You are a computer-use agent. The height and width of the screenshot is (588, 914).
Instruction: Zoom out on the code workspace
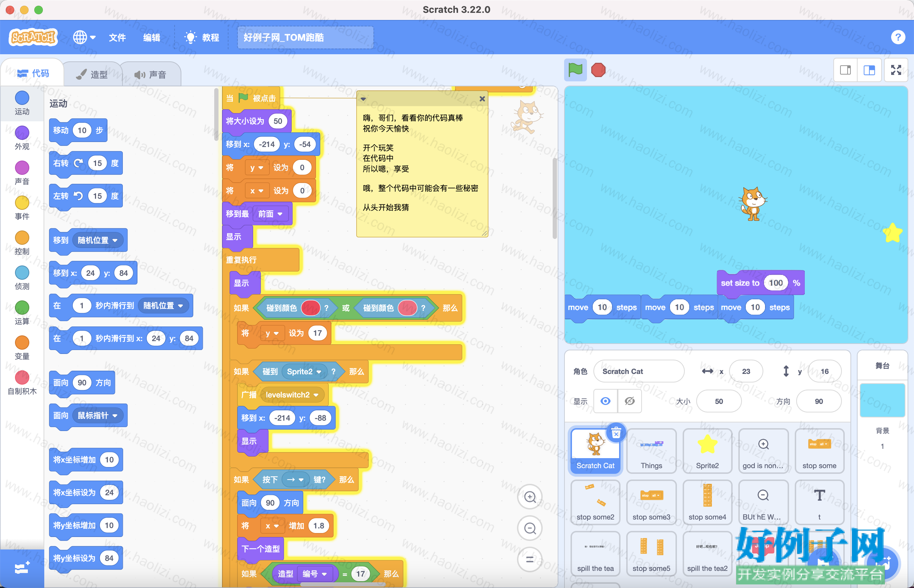(x=530, y=528)
